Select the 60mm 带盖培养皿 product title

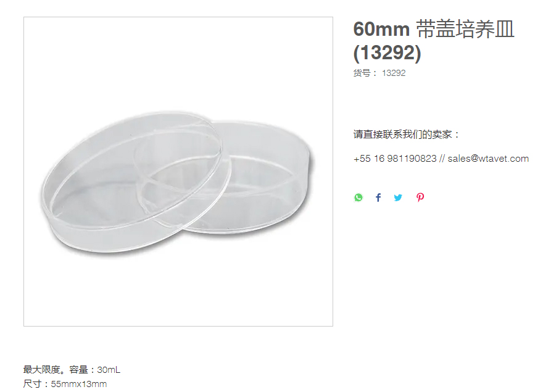coord(434,29)
